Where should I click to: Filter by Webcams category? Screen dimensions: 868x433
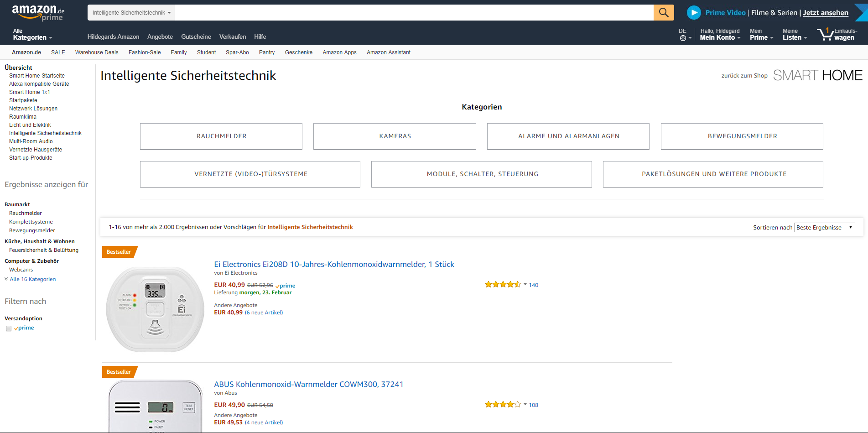coord(21,270)
